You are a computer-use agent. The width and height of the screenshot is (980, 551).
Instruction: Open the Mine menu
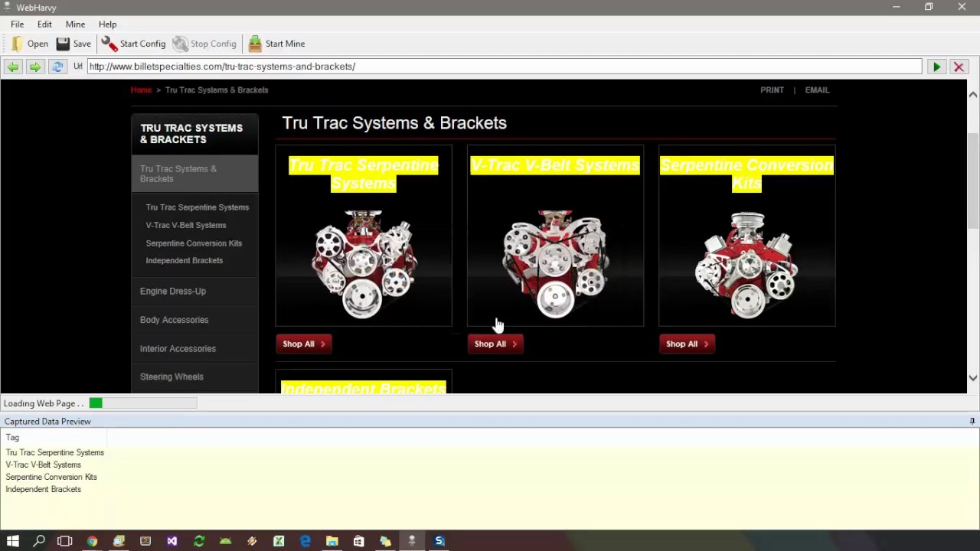pyautogui.click(x=75, y=24)
